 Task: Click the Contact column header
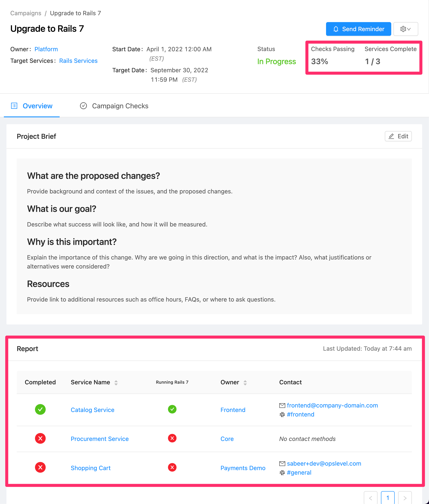click(x=290, y=382)
